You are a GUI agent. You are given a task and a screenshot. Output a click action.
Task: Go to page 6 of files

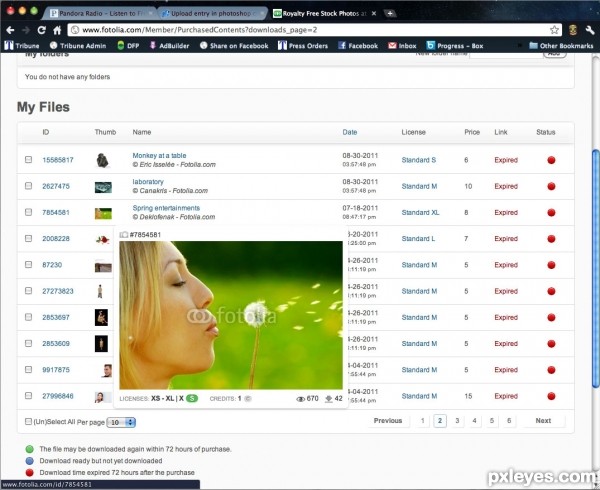[509, 421]
